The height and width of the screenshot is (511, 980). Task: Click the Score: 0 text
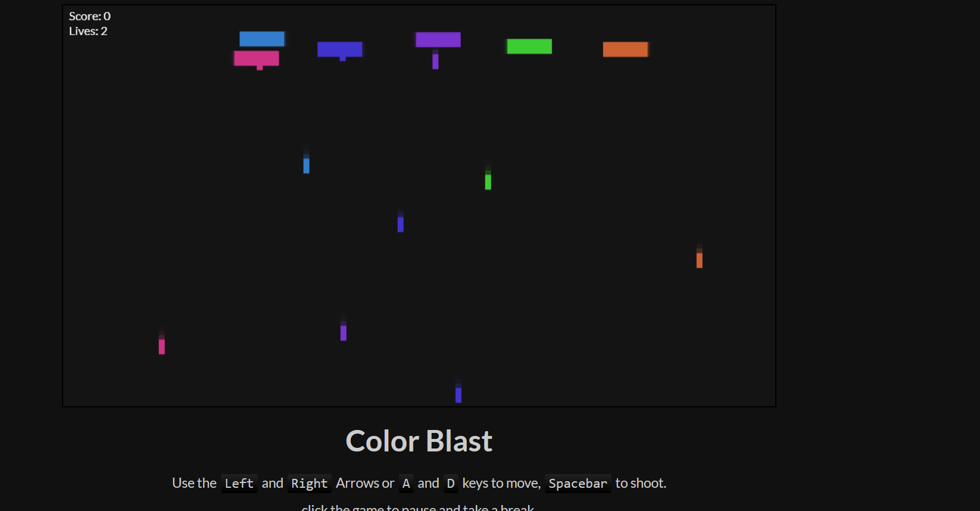coord(90,16)
